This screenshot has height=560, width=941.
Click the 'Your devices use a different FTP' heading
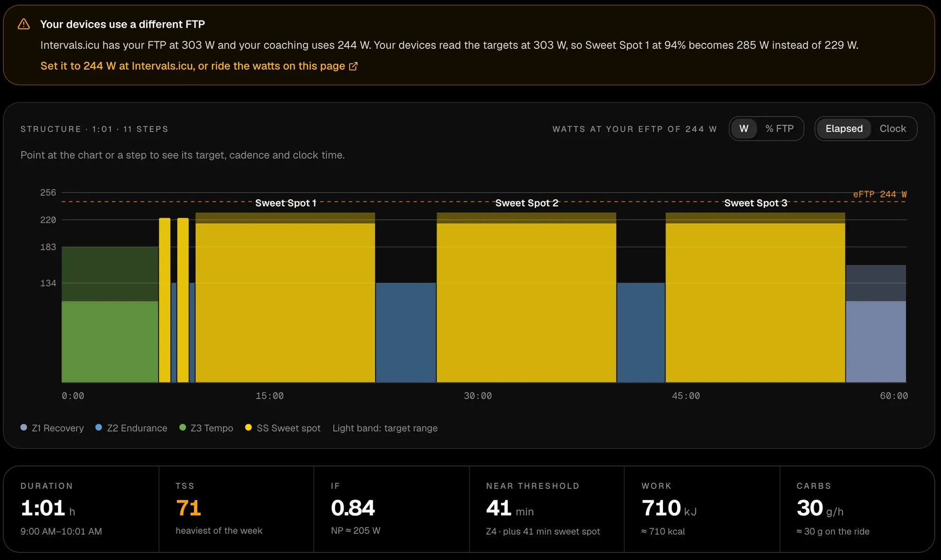point(122,24)
